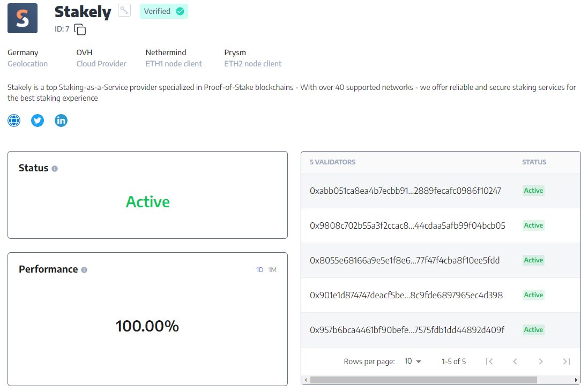
Task: Click Active badge for validator 0x8055e681
Action: (x=533, y=260)
